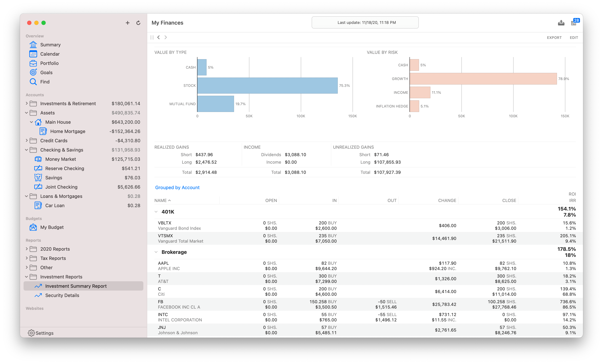This screenshot has height=364, width=603.
Task: Click the refresh/sync toolbar button
Action: [x=138, y=22]
